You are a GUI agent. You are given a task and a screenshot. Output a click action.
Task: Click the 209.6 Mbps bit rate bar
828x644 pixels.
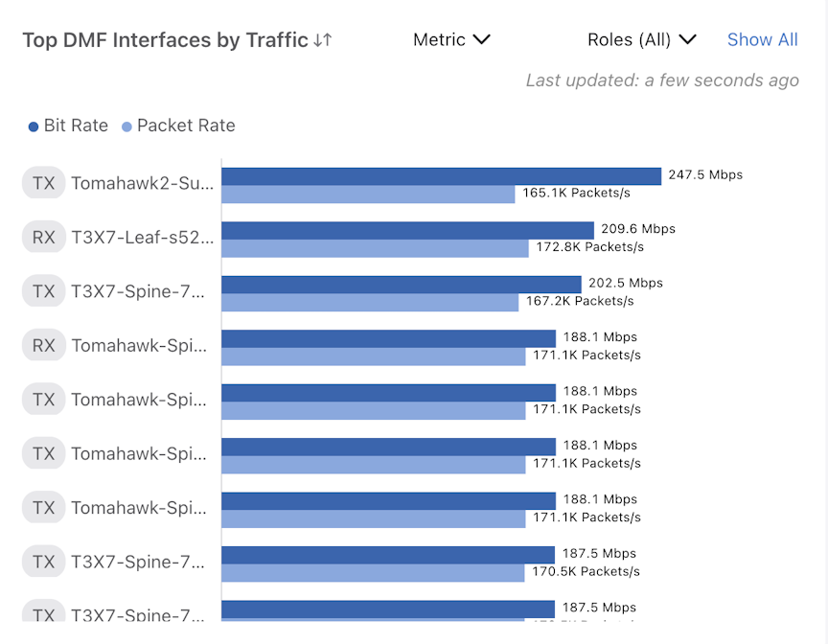407,230
